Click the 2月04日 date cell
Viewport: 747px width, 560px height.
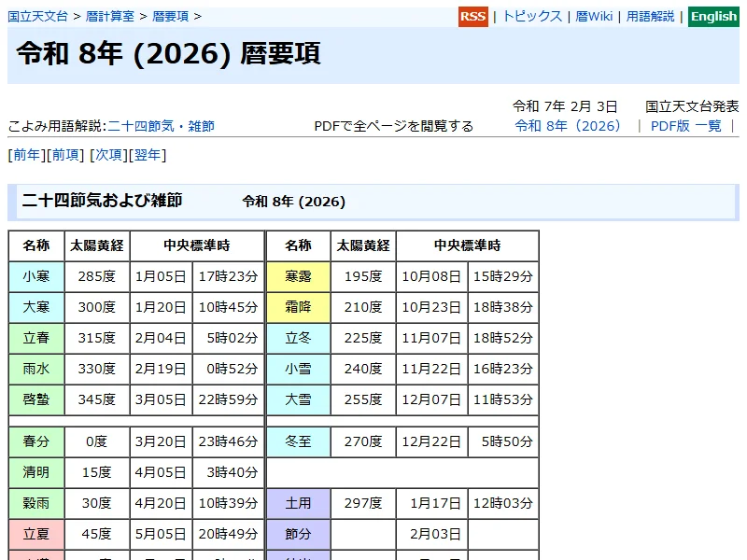click(x=161, y=338)
